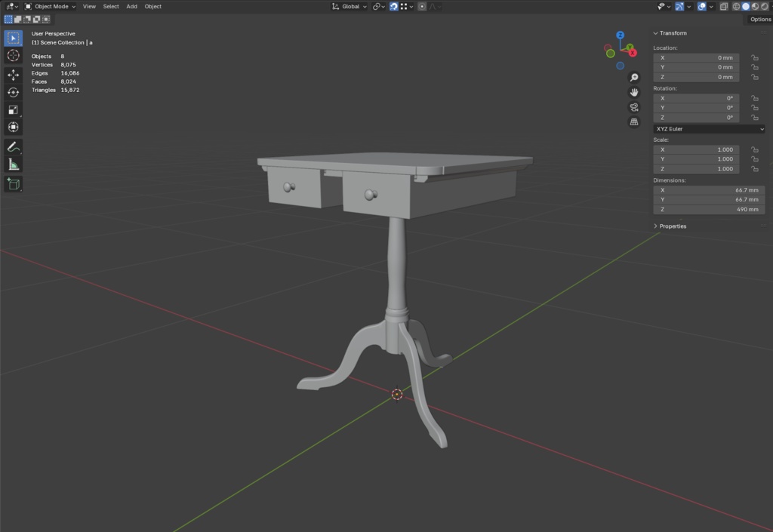The width and height of the screenshot is (773, 532).
Task: Click the 3D cursor at world origin
Action: coord(397,394)
